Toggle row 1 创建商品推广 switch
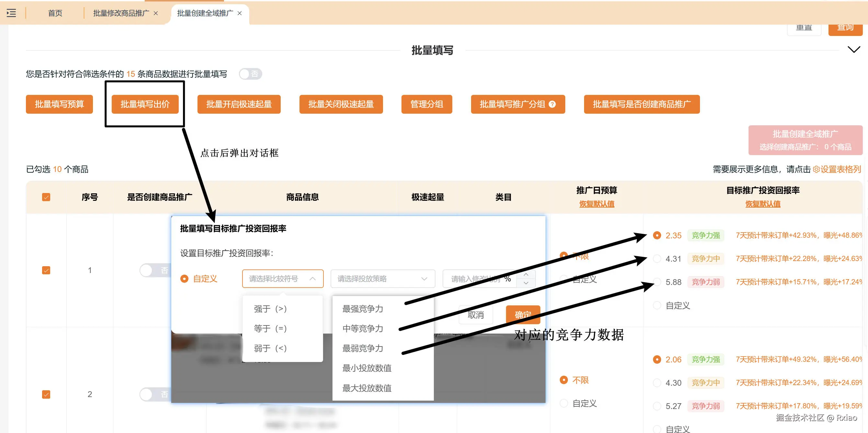Viewport: 868px width, 433px height. 155,270
